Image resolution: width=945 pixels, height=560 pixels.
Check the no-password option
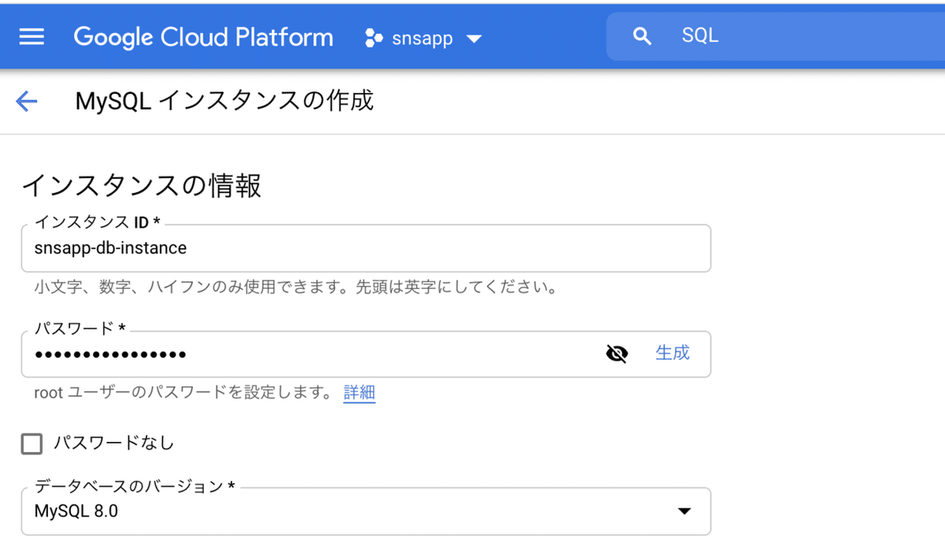point(31,443)
